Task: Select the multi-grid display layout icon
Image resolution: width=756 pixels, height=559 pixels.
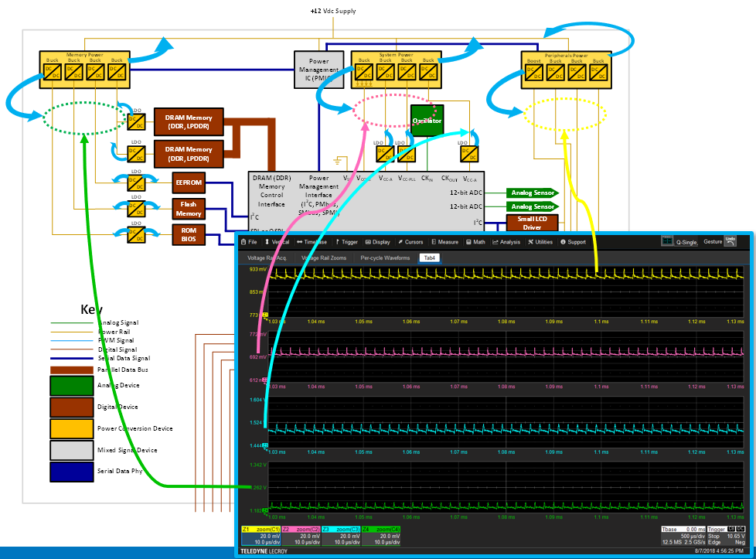Action: click(666, 241)
